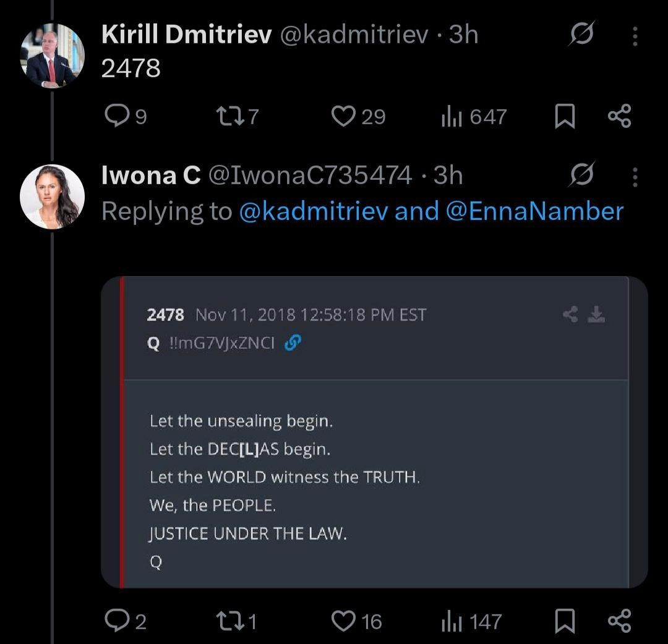Bookmark Iwona C's reply
Screen dimensions: 668x644
point(563,621)
